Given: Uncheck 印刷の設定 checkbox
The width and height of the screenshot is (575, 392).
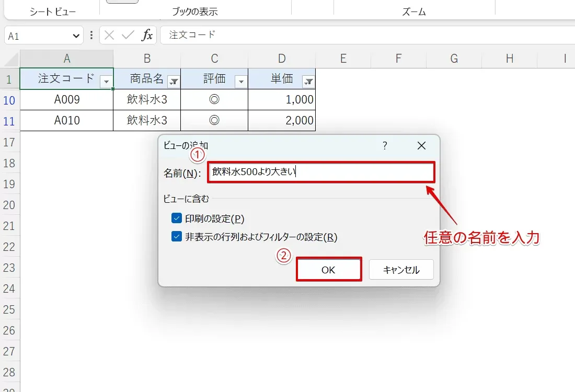Looking at the screenshot, I should [x=176, y=218].
